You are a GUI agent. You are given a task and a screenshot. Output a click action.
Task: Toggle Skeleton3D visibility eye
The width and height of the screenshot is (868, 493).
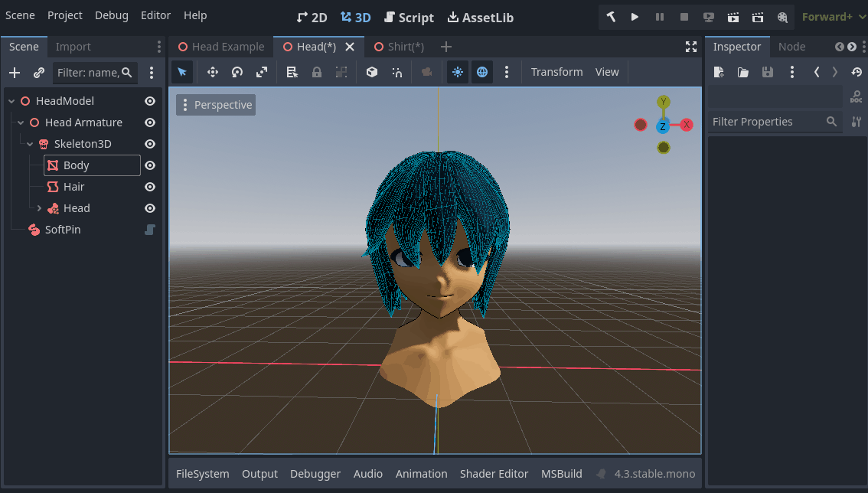(149, 144)
